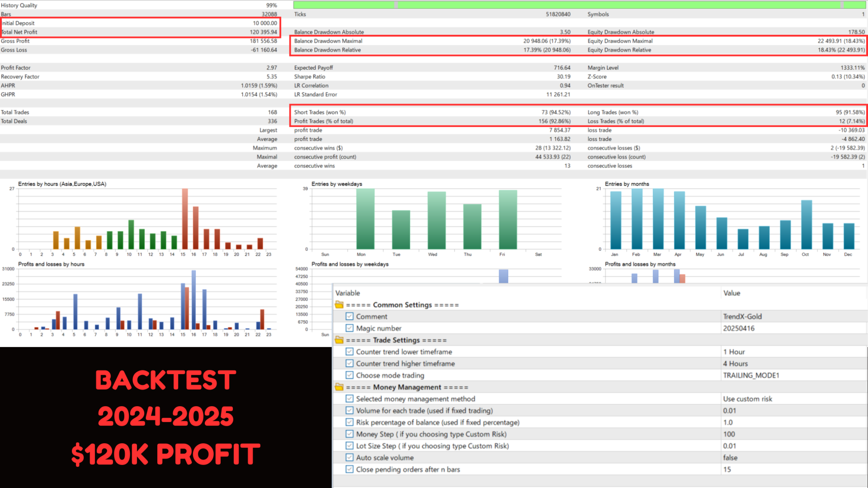
Task: Collapse the Trade Settings folder icon
Action: [339, 340]
